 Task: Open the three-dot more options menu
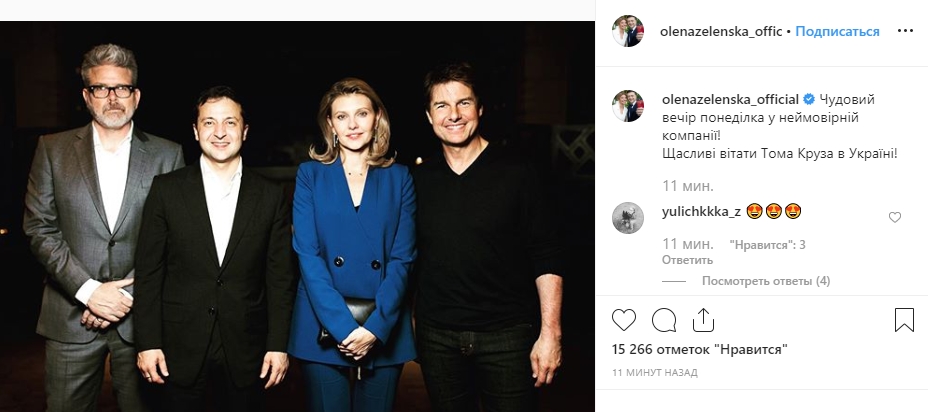905,31
